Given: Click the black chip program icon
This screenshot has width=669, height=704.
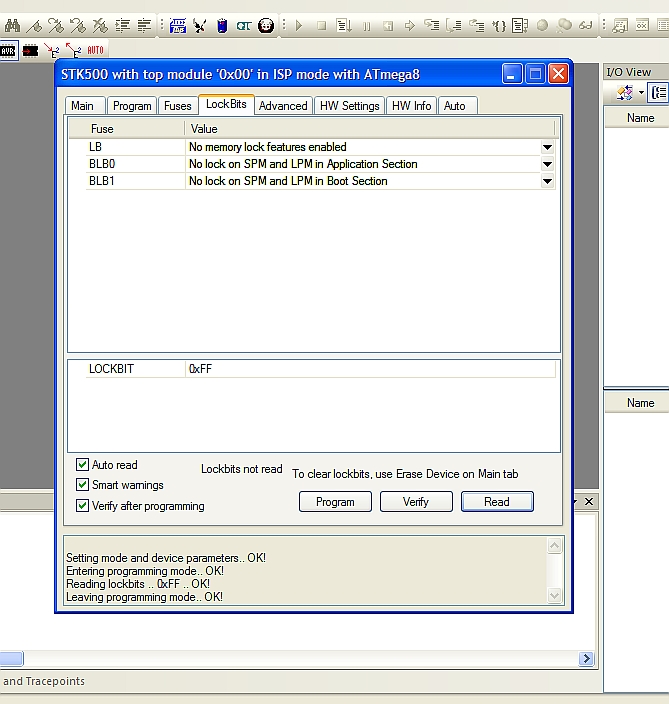Looking at the screenshot, I should (31, 51).
